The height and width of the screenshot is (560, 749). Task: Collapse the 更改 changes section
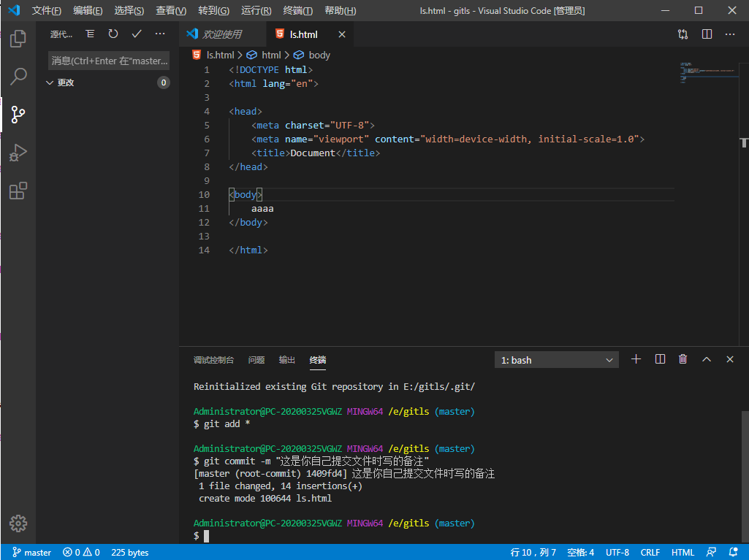point(50,83)
